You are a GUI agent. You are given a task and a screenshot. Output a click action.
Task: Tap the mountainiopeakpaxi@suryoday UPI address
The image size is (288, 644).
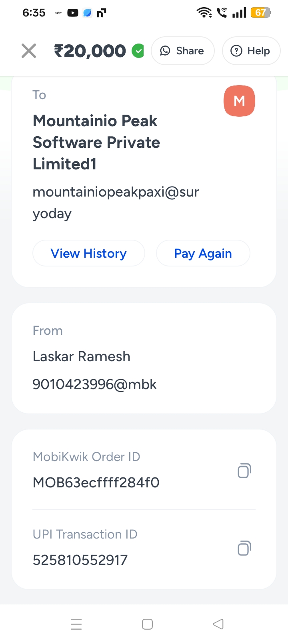coord(116,203)
